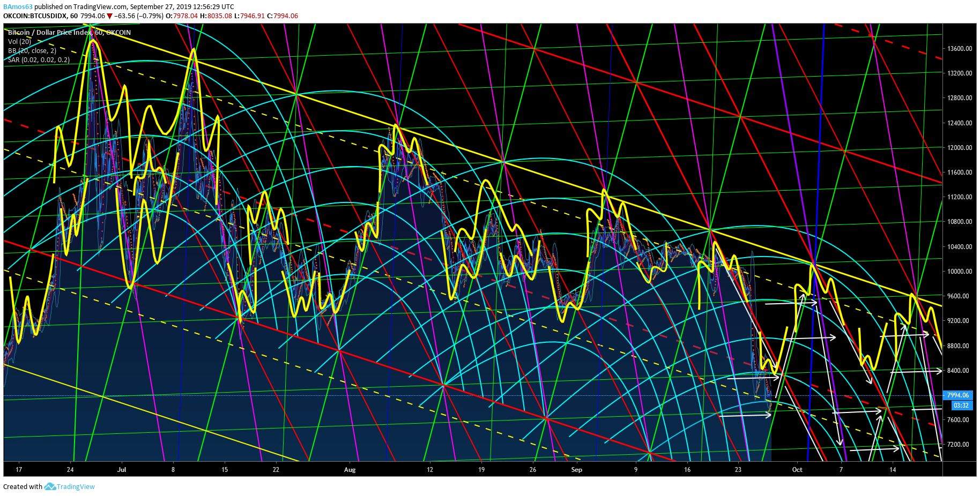
Task: Click the 11600.00 price axis label
Action: (x=960, y=172)
